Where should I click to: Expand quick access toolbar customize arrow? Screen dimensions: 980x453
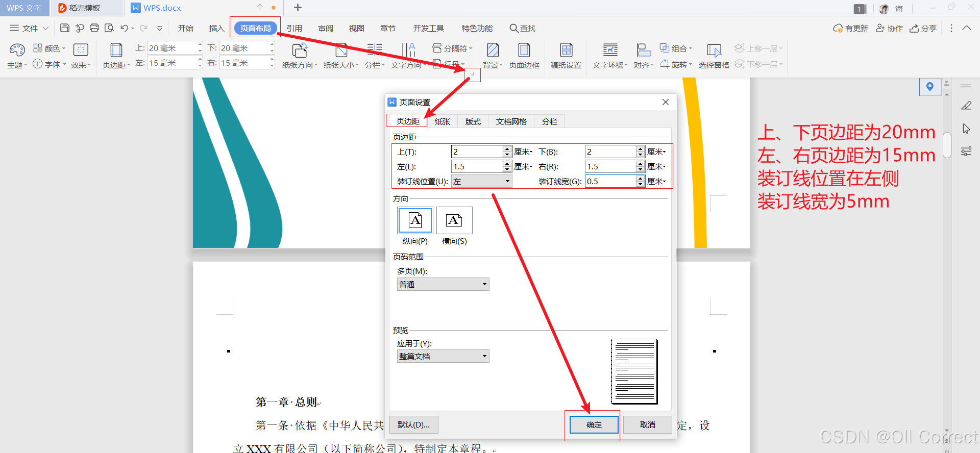[x=159, y=29]
